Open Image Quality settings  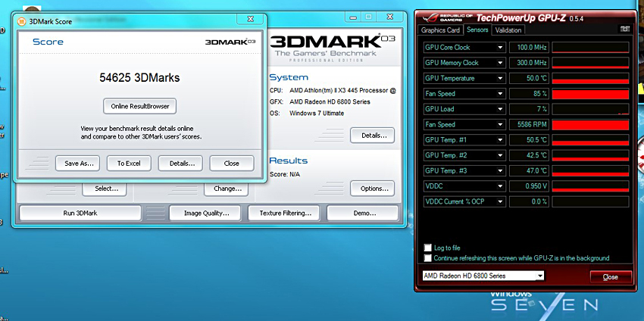pyautogui.click(x=206, y=213)
